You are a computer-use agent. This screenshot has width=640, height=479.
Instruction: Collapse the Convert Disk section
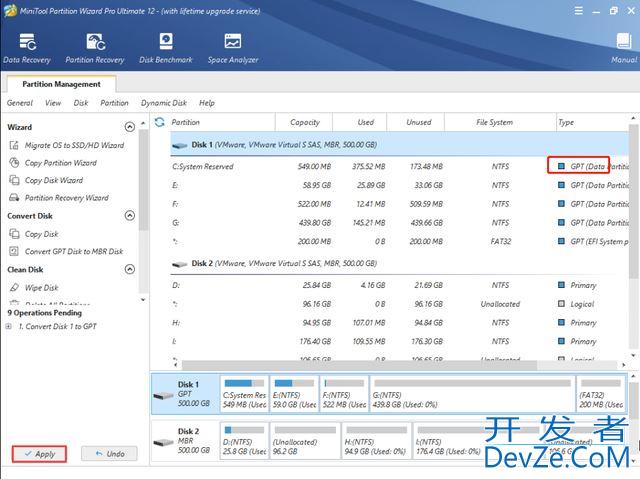[x=129, y=215]
